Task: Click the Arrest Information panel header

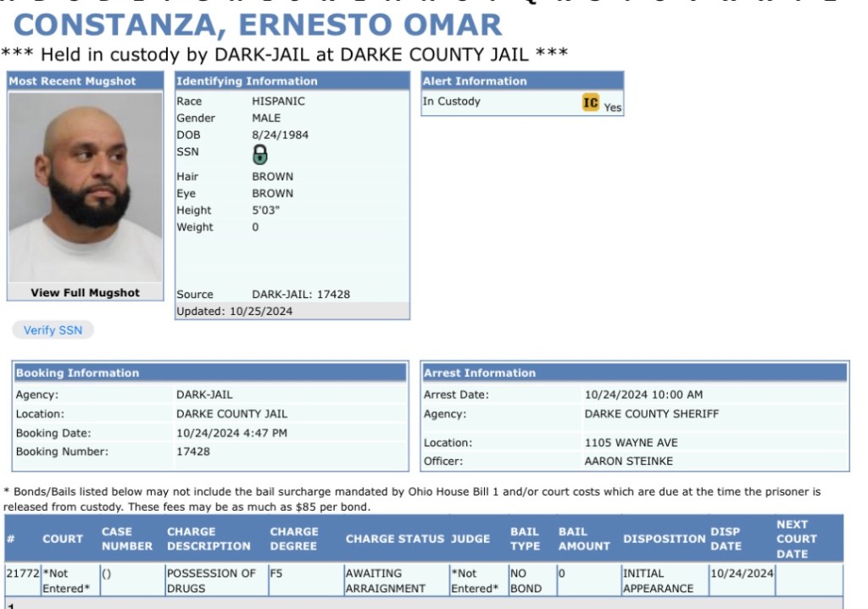Action: click(x=480, y=373)
